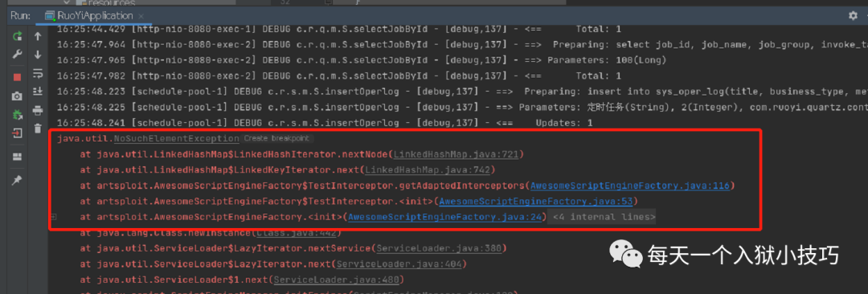Print the console output with the printer icon
The height and width of the screenshot is (294, 868).
pyautogui.click(x=38, y=110)
